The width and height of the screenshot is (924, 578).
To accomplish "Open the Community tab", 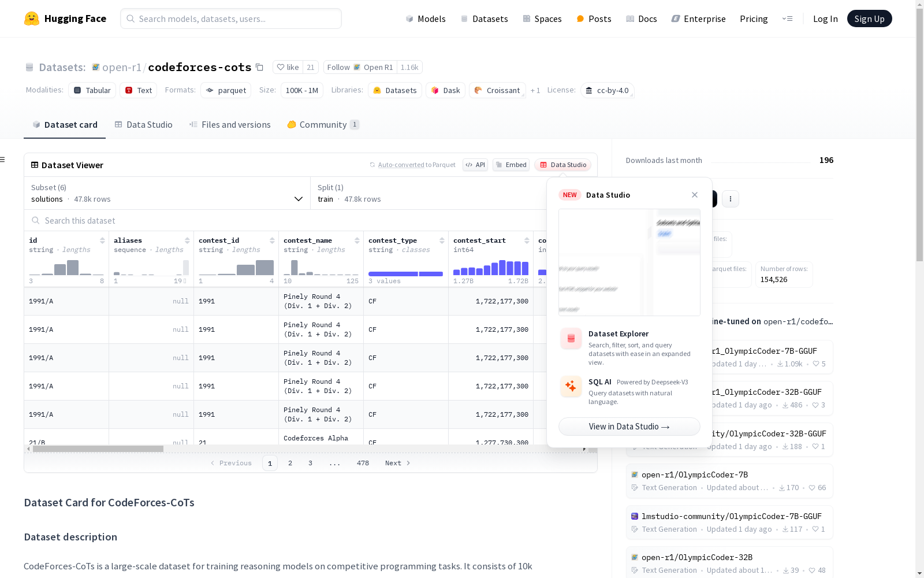I will point(323,124).
